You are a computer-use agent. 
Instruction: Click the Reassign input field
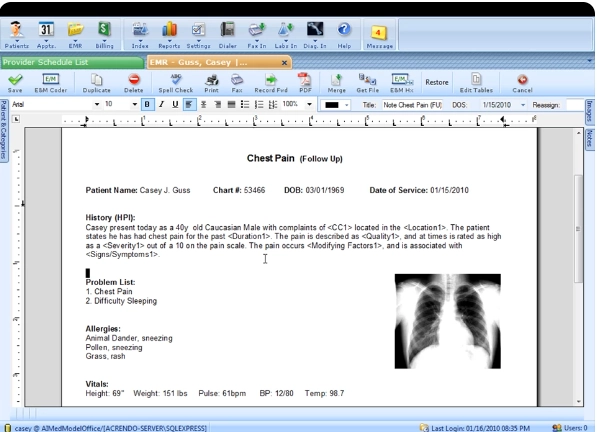coord(575,105)
